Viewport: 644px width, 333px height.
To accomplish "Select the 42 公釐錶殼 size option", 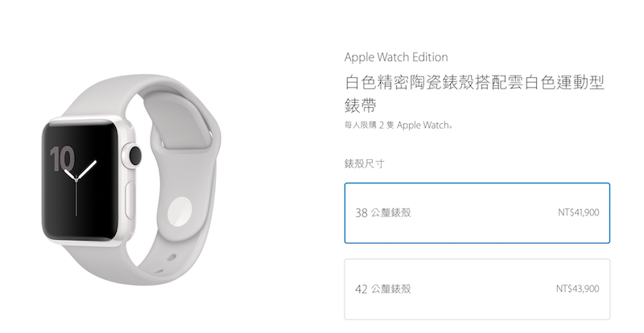I will coord(477,289).
